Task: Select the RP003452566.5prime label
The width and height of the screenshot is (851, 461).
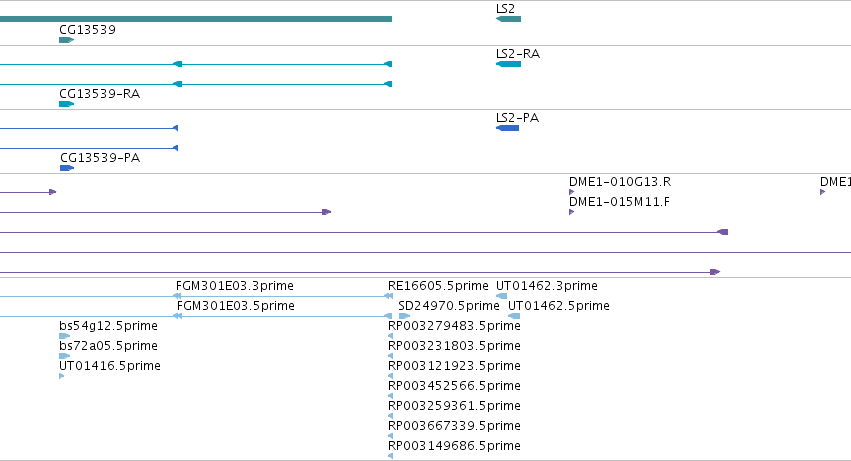Action: [454, 386]
